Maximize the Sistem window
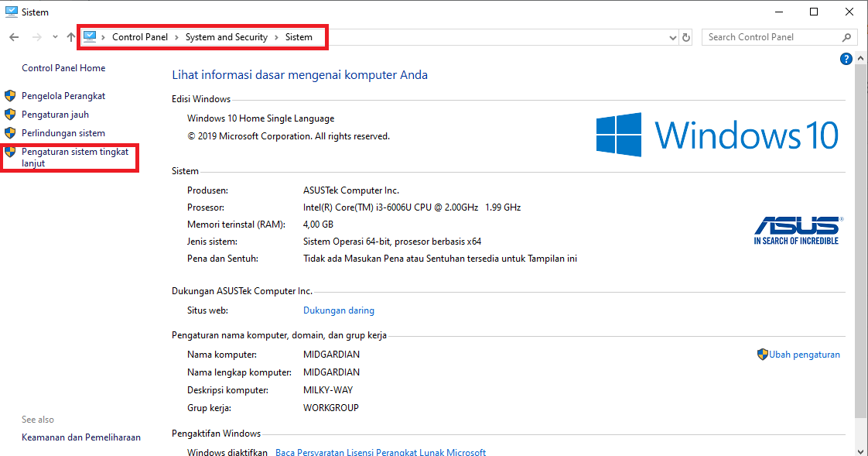 814,12
